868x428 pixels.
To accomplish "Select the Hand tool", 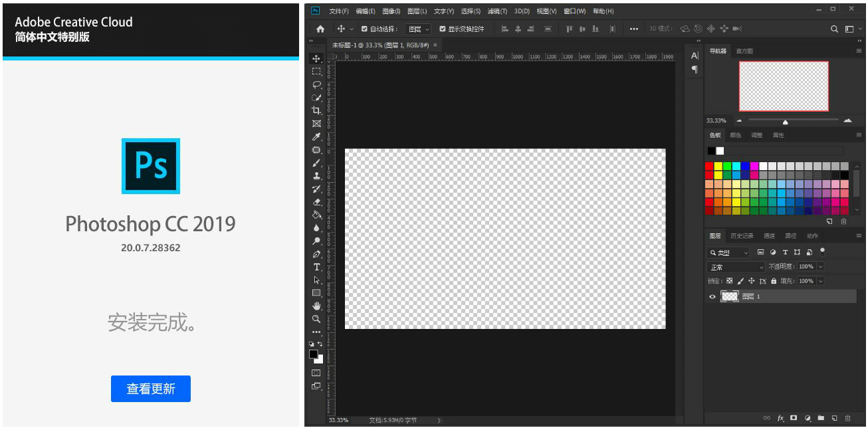I will (316, 306).
